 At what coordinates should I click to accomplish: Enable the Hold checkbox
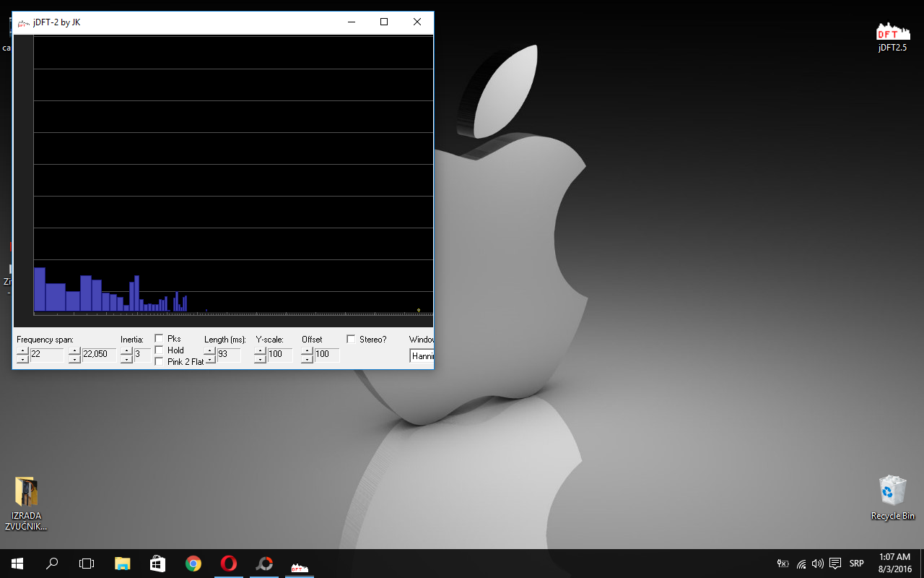pos(159,350)
